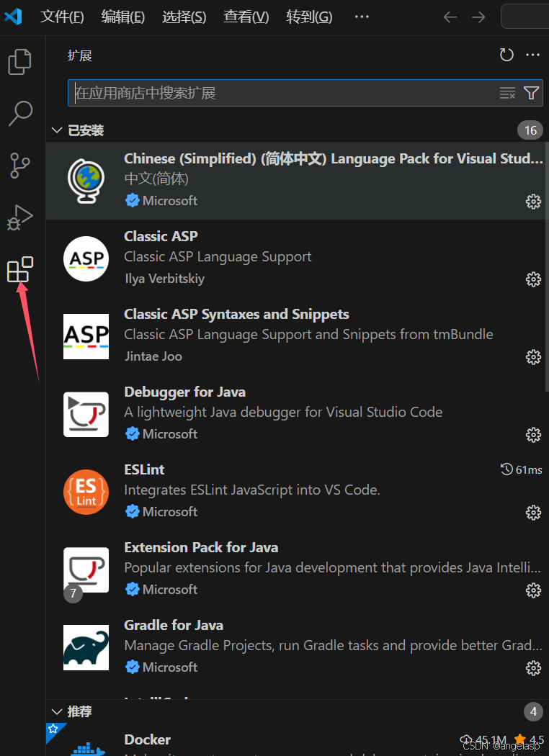
Task: Click 中文(简体) description text
Action: click(156, 179)
